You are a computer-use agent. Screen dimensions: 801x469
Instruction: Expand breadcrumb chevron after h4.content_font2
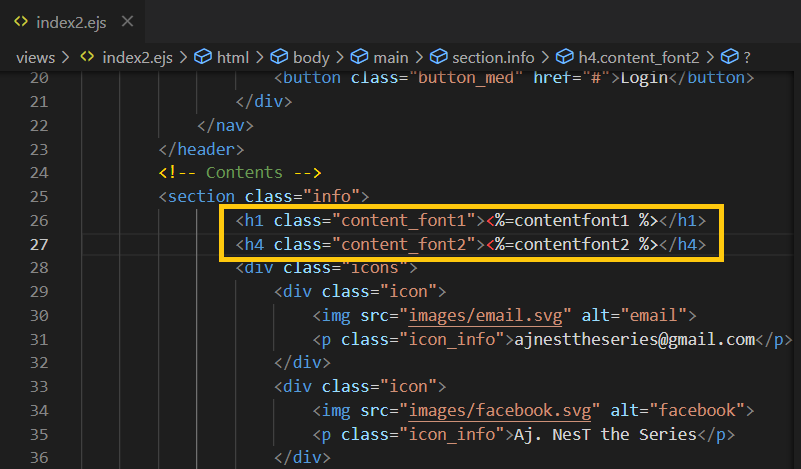[x=710, y=57]
